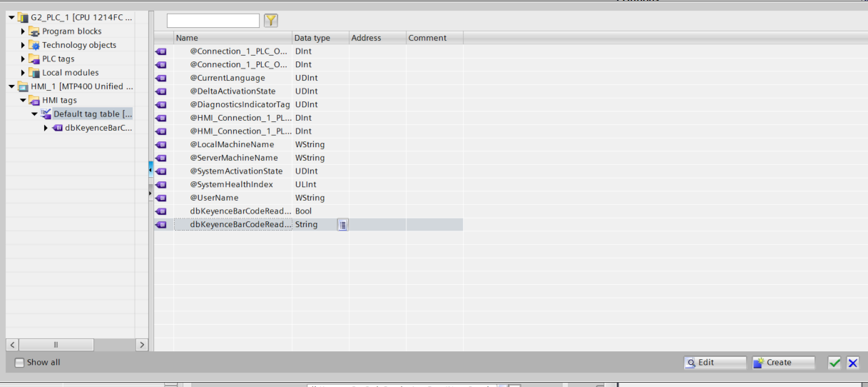
Task: Click tag icon of @UserName row
Action: 160,198
